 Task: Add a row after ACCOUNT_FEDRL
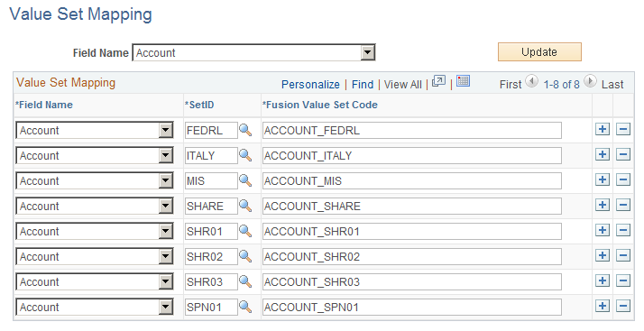[603, 129]
